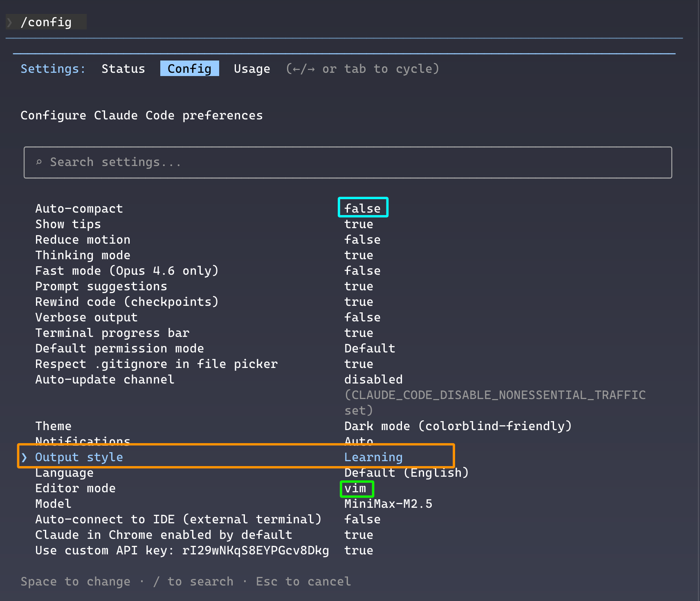Toggle Terminal progress bar setting
This screenshot has width=700, height=601.
coord(359,333)
